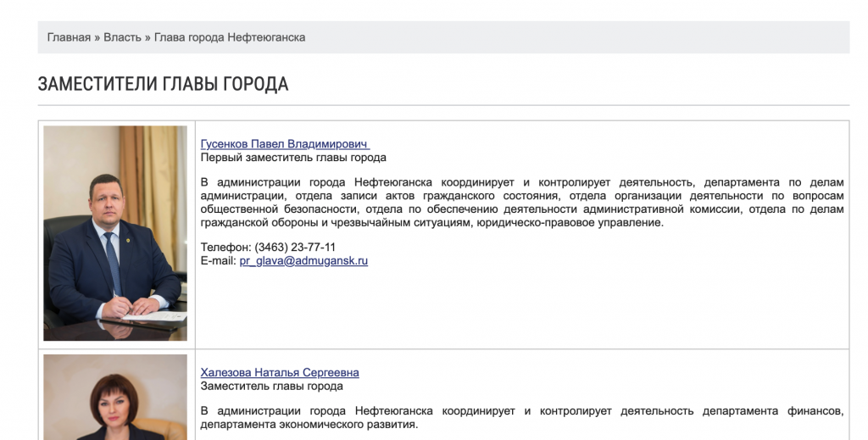Click the » separator after Власть
The width and height of the screenshot is (868, 440).
tap(147, 37)
